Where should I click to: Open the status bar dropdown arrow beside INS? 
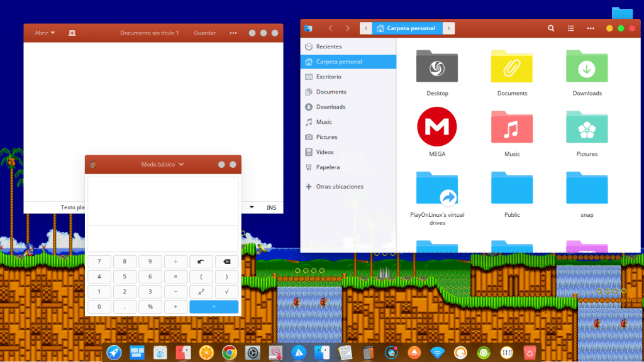[x=252, y=207]
